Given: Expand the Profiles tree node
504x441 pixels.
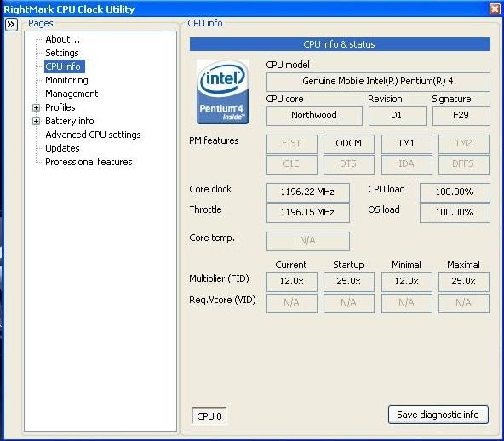Looking at the screenshot, I should point(36,107).
